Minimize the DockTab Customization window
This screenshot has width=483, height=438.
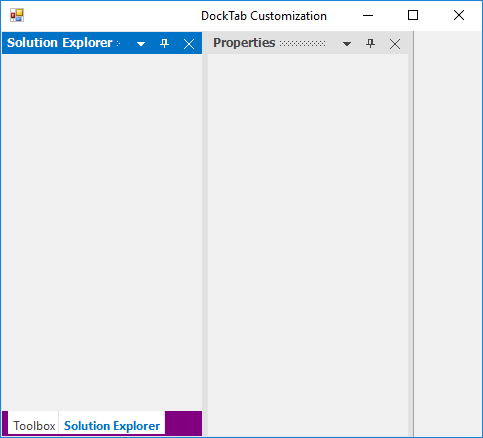pos(368,15)
